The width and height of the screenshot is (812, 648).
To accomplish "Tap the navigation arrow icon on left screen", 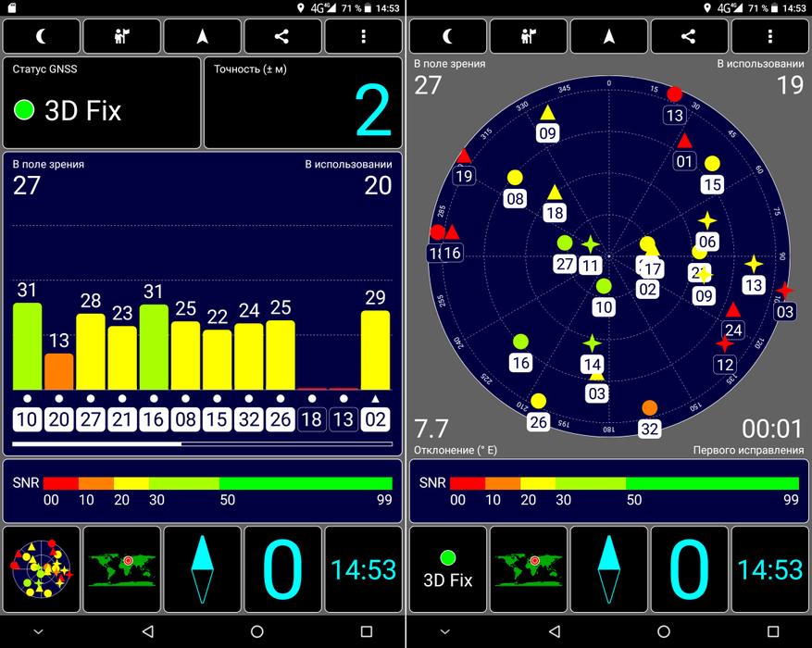I will (203, 37).
